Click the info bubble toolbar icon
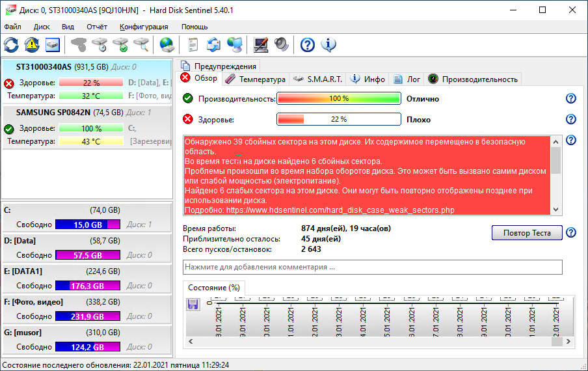Viewport: 588px width, 371px height. [x=328, y=45]
